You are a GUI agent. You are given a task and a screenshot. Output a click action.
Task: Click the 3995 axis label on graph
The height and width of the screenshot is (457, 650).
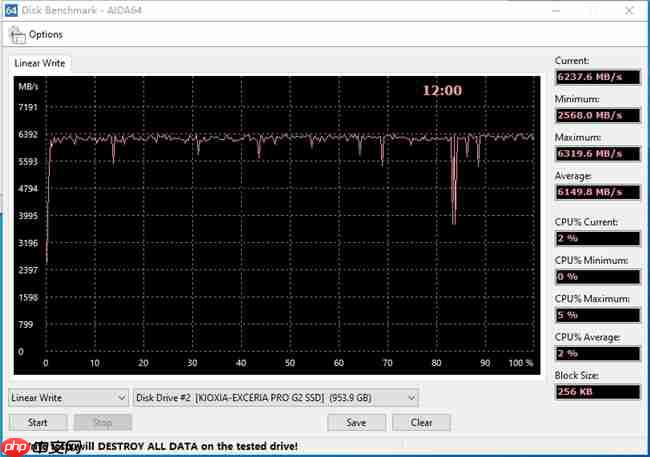[x=28, y=216]
